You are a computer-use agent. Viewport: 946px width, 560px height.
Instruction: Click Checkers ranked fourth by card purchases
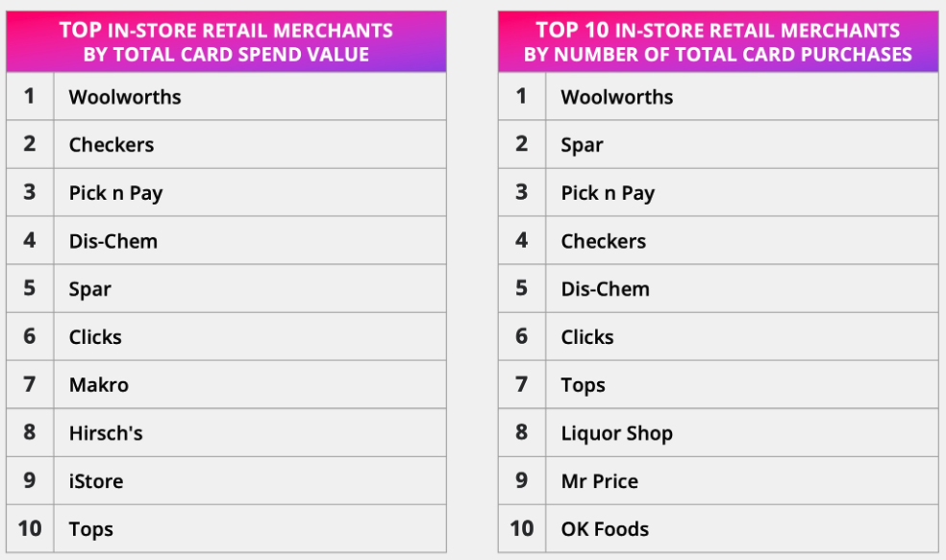[x=604, y=241]
